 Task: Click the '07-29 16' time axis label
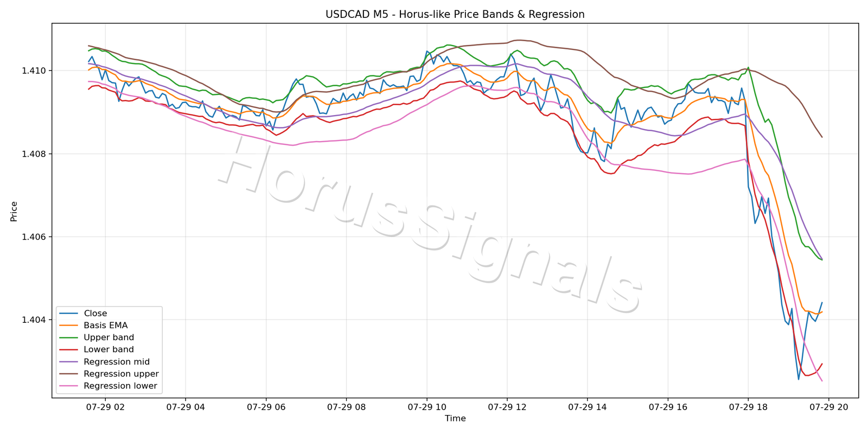click(x=667, y=407)
